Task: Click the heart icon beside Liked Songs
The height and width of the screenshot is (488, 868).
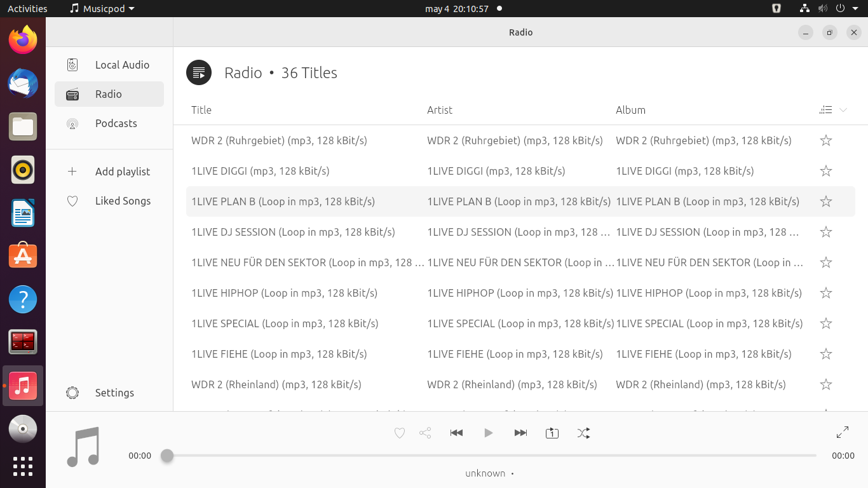Action: coord(72,201)
